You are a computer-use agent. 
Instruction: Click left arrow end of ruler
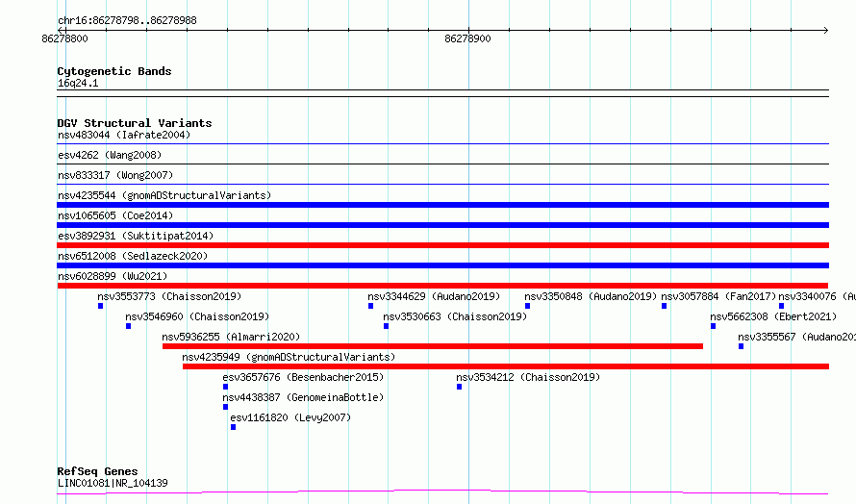[x=60, y=30]
